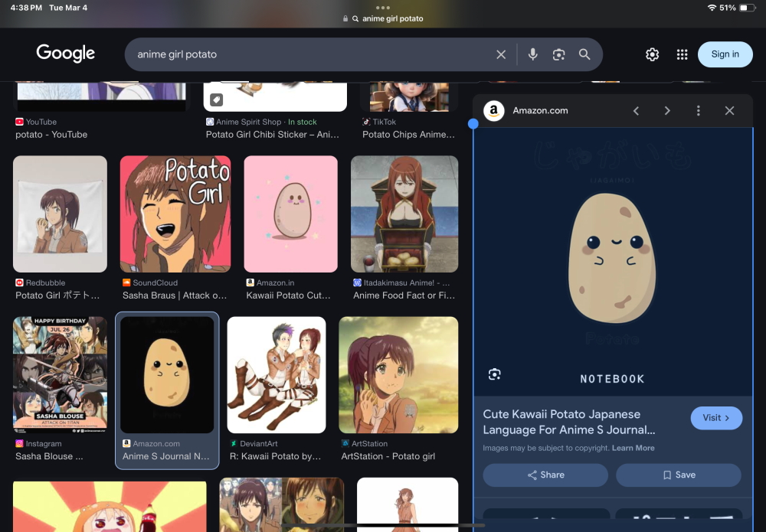Start voice search with microphone icon

coord(532,54)
